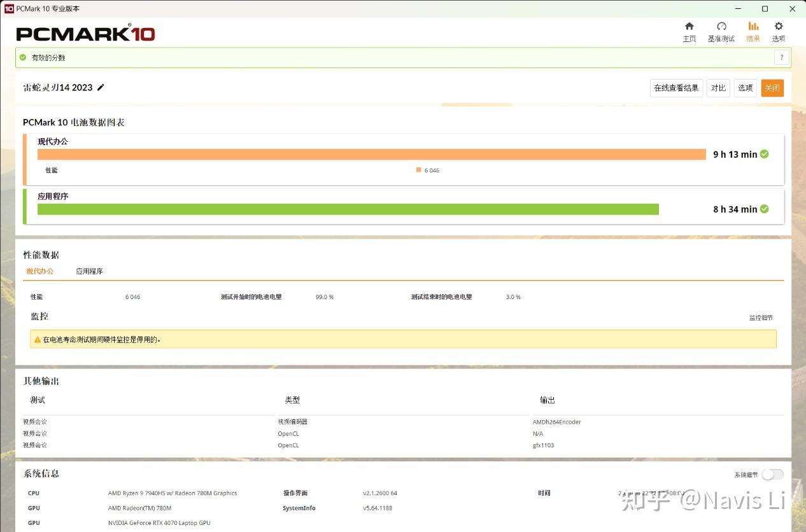Toggle the 系统细节 switch
This screenshot has width=806, height=532.
point(773,474)
